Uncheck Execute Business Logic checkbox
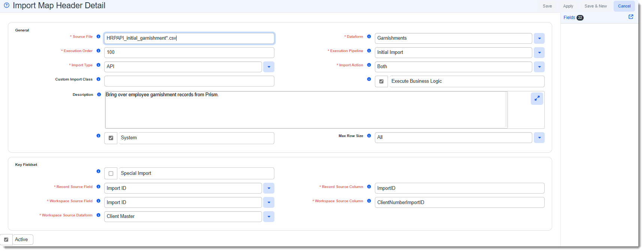The image size is (644, 252). pos(381,81)
